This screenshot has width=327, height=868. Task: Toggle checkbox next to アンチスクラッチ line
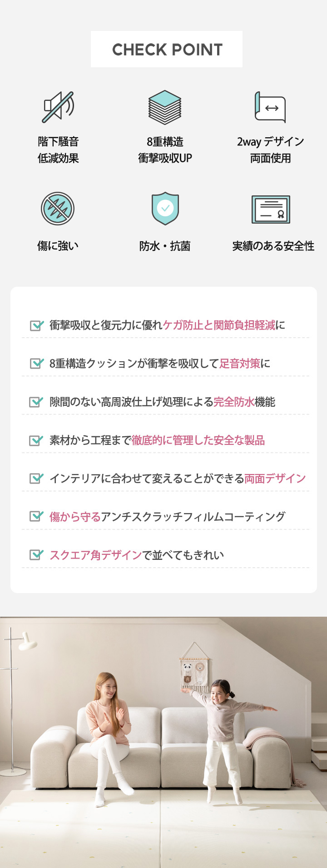36,516
